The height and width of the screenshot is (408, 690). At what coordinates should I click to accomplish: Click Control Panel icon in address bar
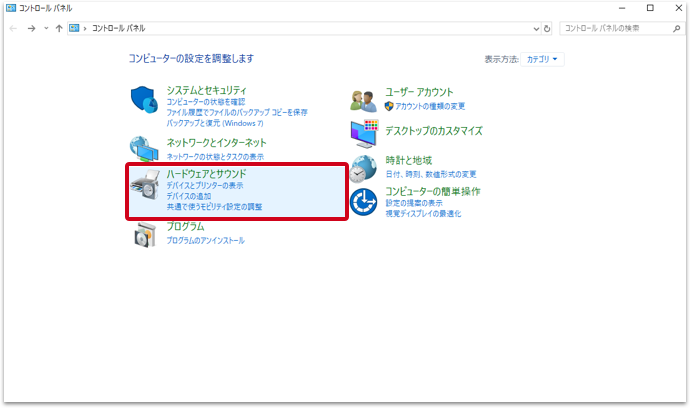(74, 28)
